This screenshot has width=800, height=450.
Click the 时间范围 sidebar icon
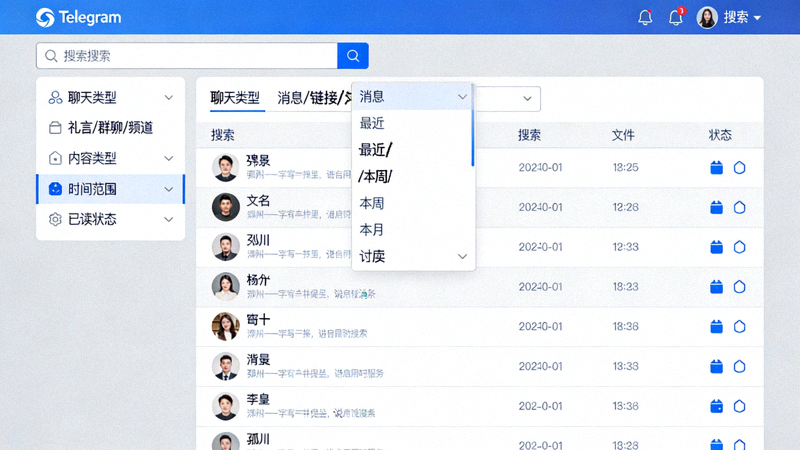55,189
